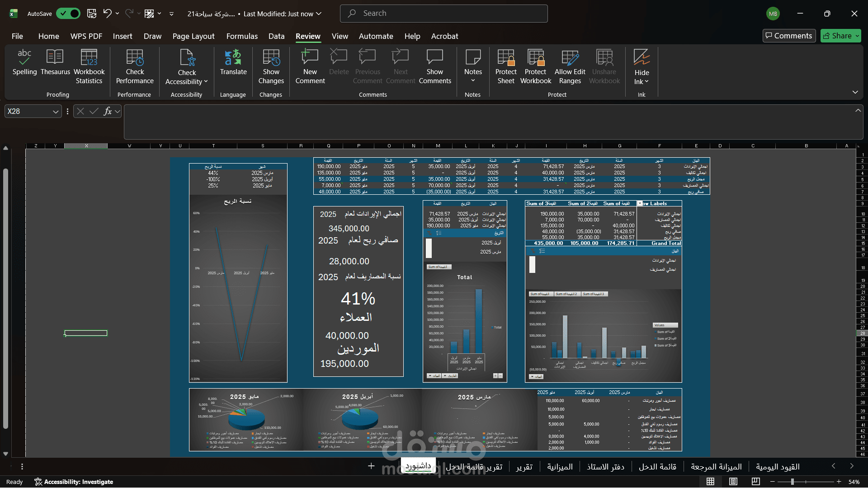Viewport: 868px width, 488px height.
Task: Open Customize Quick Access Toolbar menu
Action: coord(171,14)
